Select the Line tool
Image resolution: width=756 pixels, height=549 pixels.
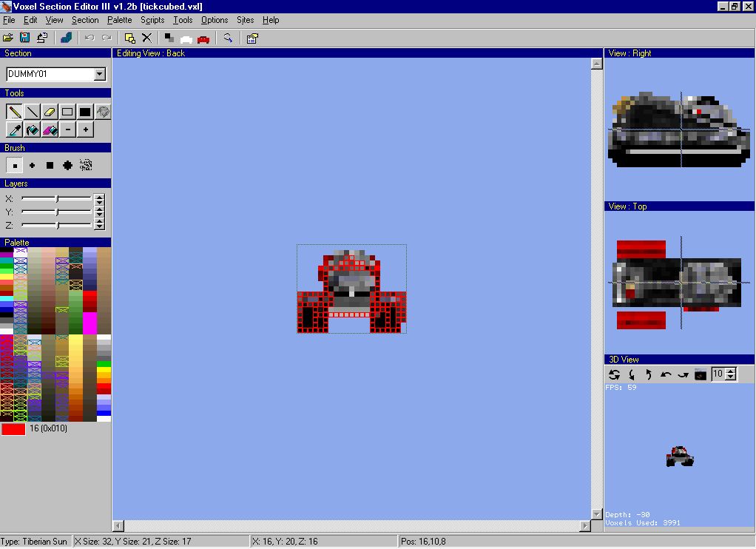[30, 112]
